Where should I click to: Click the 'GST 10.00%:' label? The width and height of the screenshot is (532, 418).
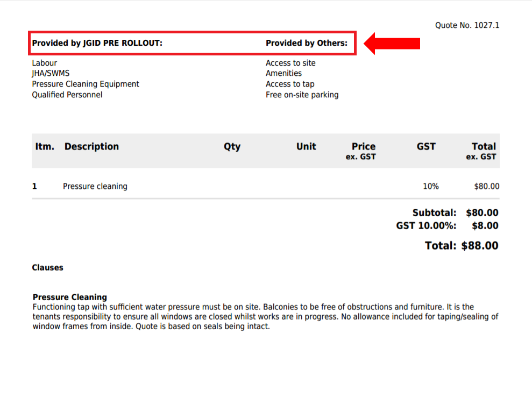pyautogui.click(x=426, y=226)
